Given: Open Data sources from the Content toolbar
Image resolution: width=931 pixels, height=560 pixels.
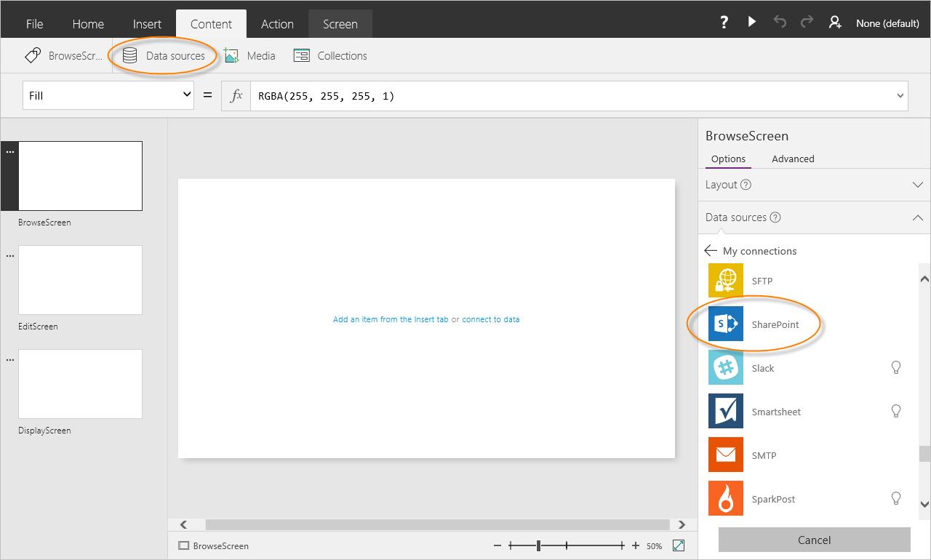Looking at the screenshot, I should (162, 55).
